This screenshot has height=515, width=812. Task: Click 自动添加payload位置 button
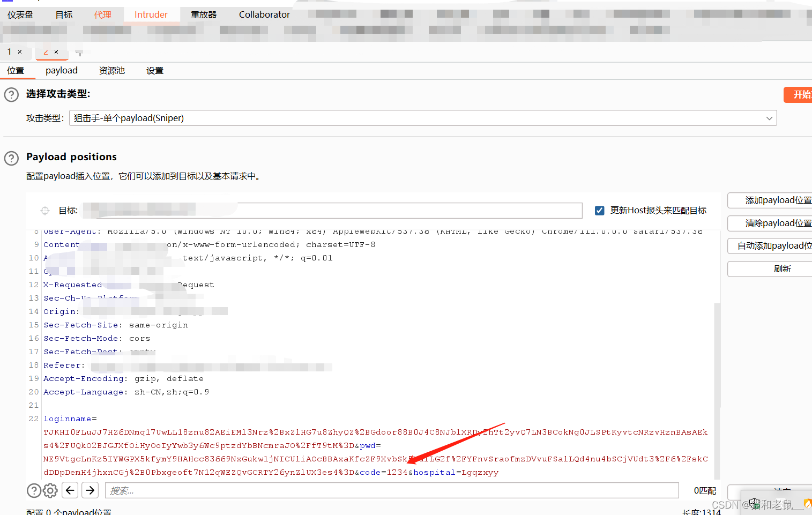(x=770, y=246)
